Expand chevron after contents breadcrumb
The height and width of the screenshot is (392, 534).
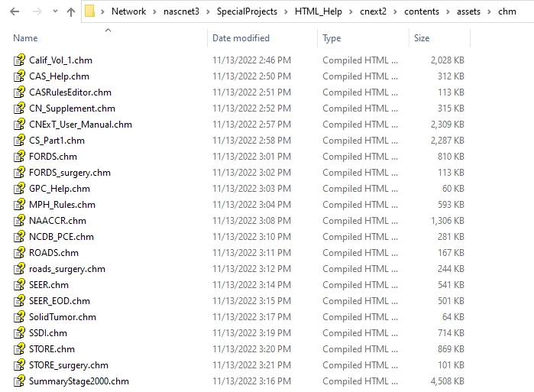[x=448, y=12]
